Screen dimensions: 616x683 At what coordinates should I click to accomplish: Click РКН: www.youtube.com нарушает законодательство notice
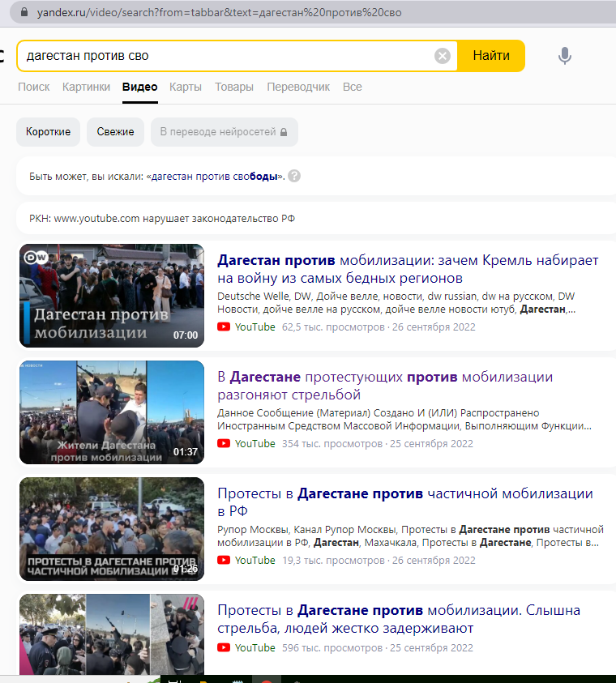pyautogui.click(x=162, y=219)
